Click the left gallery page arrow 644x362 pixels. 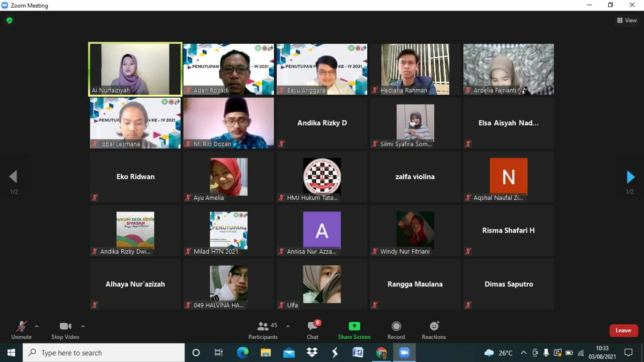tap(13, 177)
